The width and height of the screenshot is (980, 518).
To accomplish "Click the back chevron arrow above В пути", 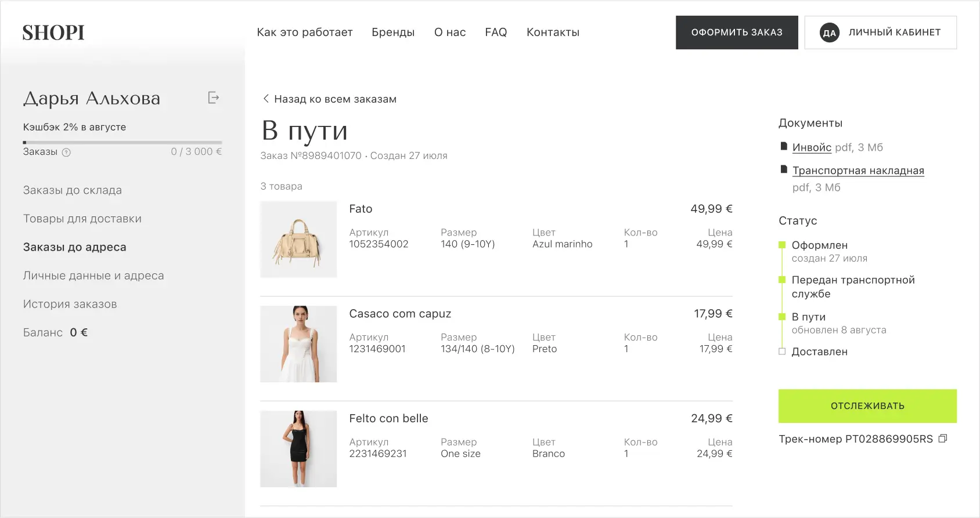I will tap(266, 99).
